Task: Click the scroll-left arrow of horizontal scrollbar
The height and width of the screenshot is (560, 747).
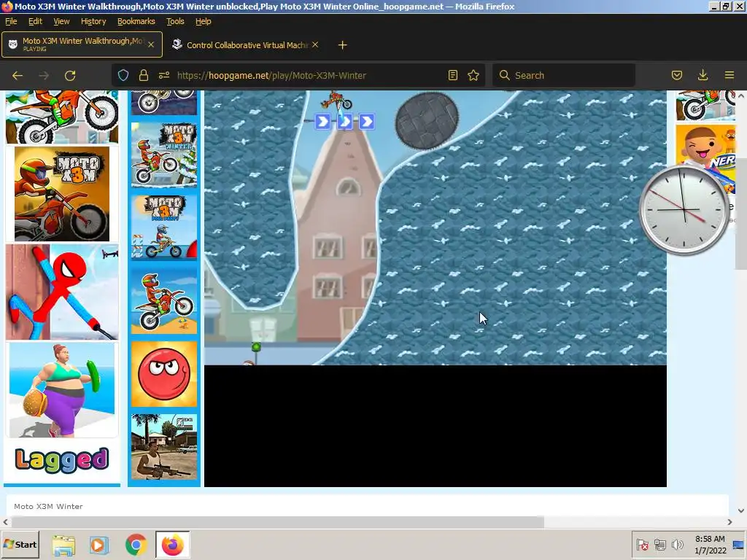Action: tap(5, 522)
